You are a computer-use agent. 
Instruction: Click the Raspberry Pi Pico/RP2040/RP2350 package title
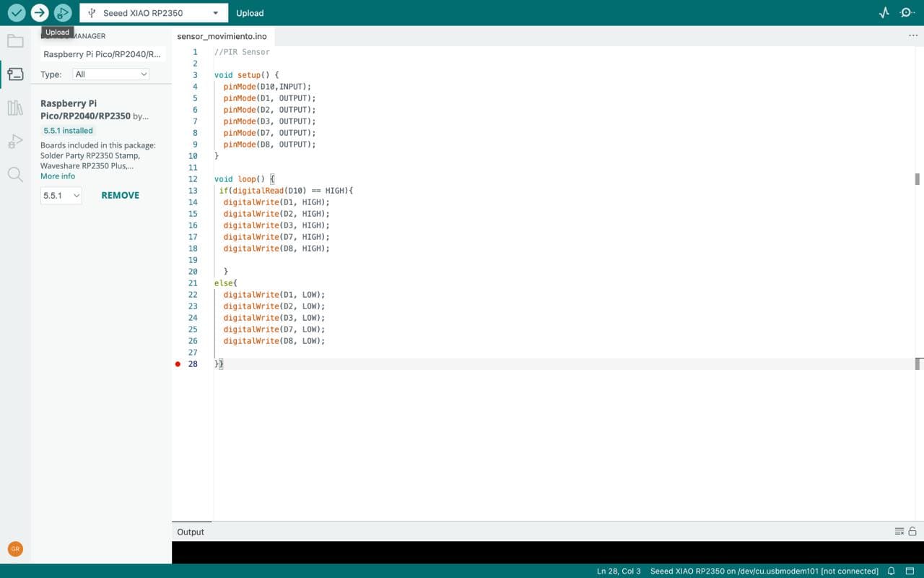85,110
